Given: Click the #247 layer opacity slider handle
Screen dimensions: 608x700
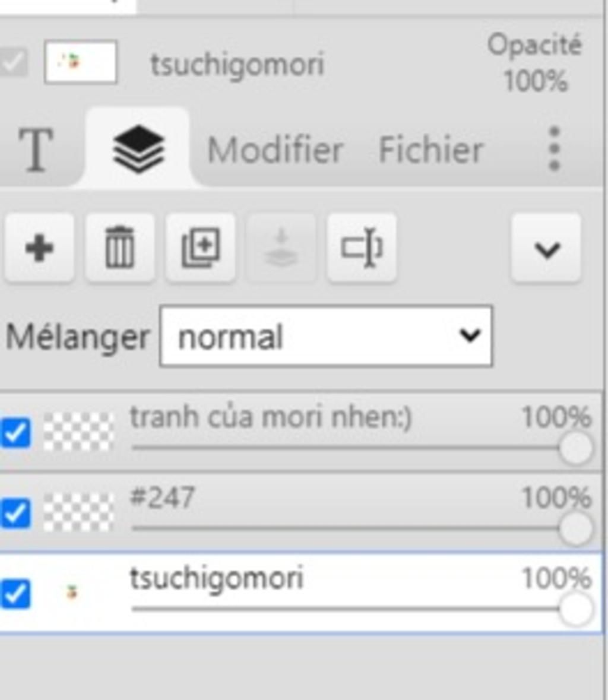Looking at the screenshot, I should pyautogui.click(x=575, y=528).
